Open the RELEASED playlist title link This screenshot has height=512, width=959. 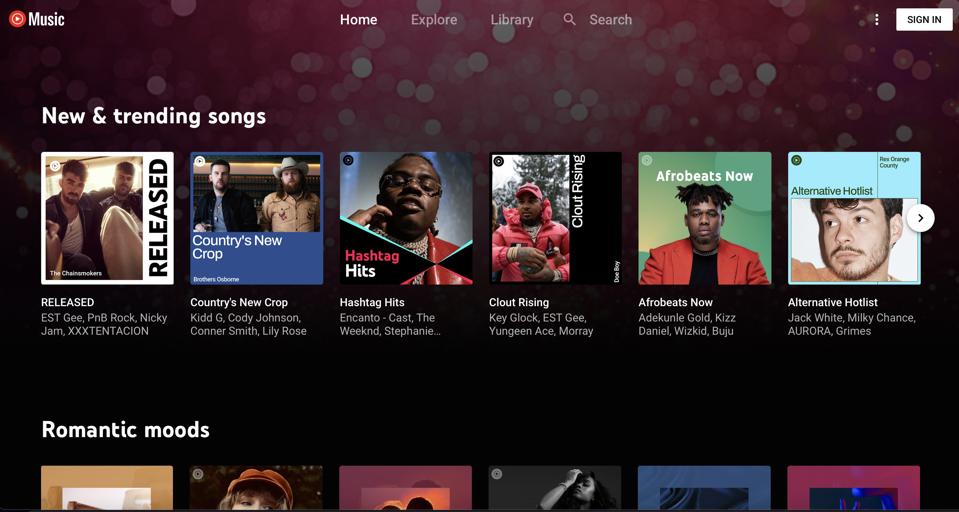point(68,302)
